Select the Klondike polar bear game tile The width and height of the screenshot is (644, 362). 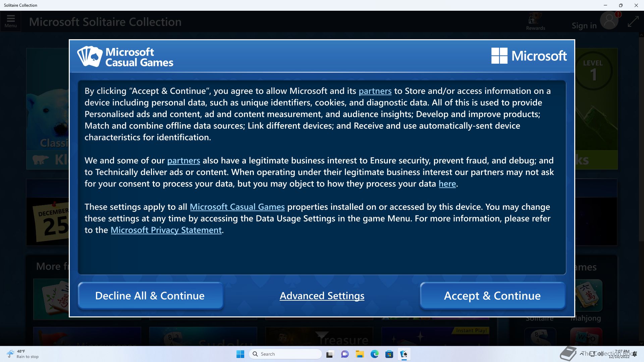coord(48,109)
